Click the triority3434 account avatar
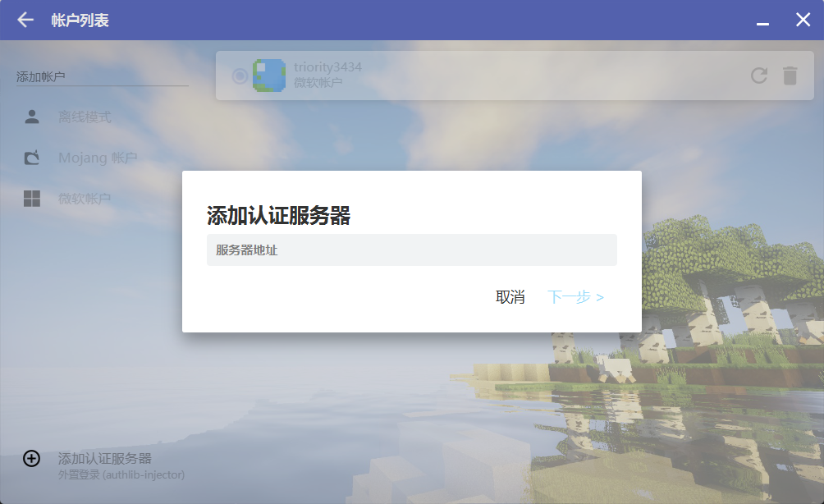Screen dimensions: 824x504 (x=269, y=76)
